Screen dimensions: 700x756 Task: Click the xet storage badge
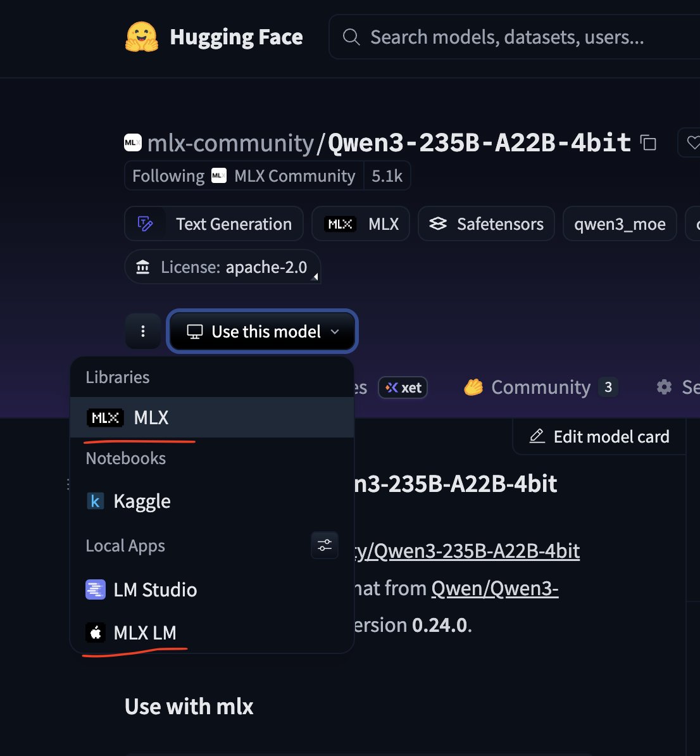pyautogui.click(x=403, y=387)
